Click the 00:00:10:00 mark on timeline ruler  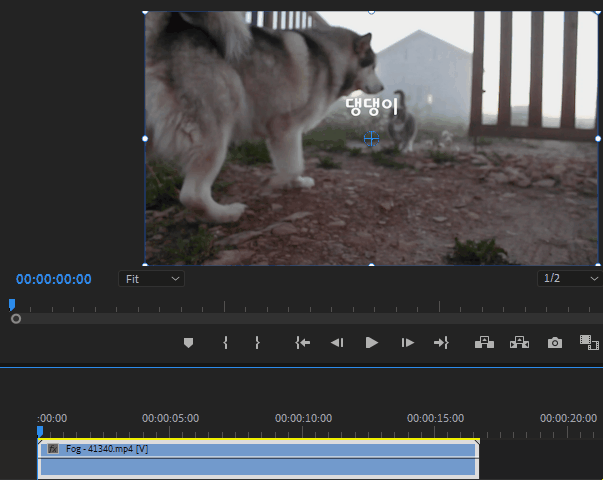[303, 418]
